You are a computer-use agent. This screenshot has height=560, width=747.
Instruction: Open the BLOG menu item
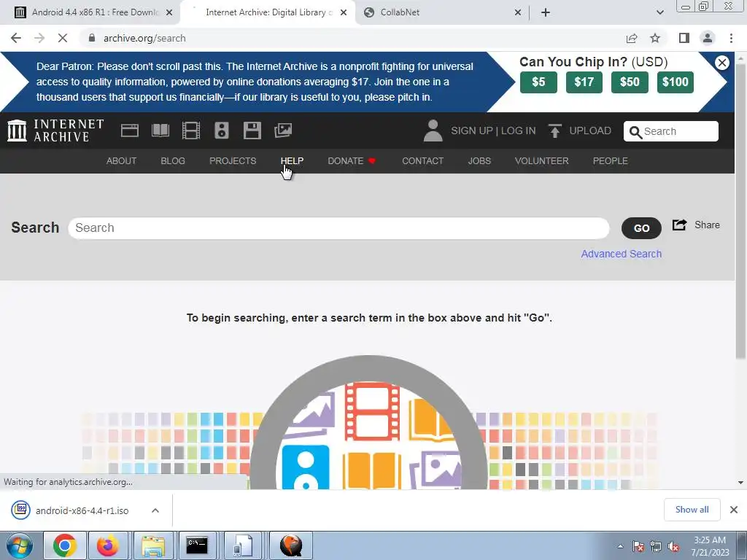[173, 161]
